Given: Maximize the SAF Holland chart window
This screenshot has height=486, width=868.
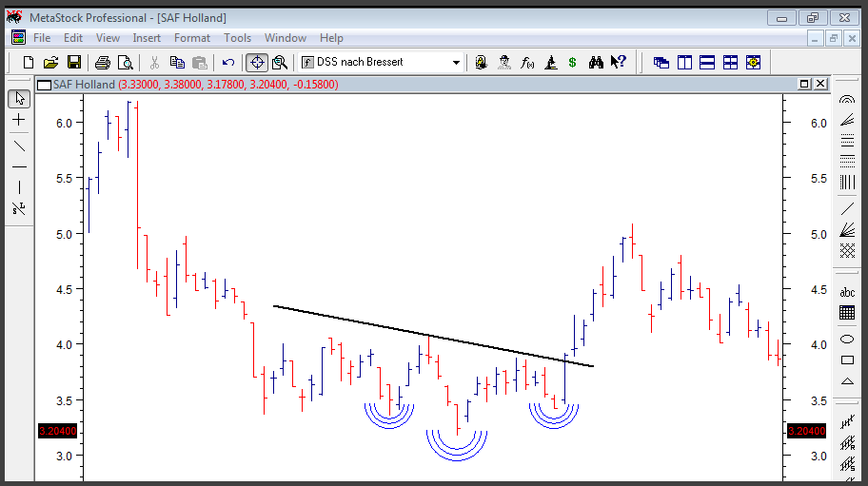Looking at the screenshot, I should (804, 84).
